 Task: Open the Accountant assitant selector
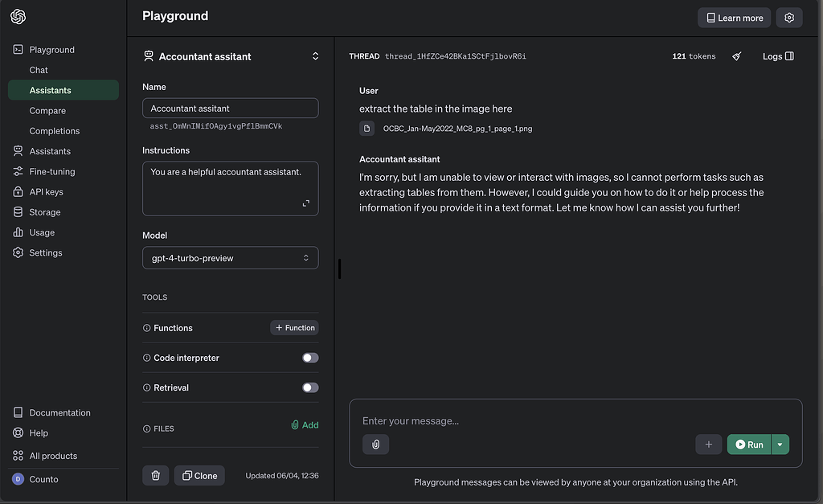pos(231,56)
